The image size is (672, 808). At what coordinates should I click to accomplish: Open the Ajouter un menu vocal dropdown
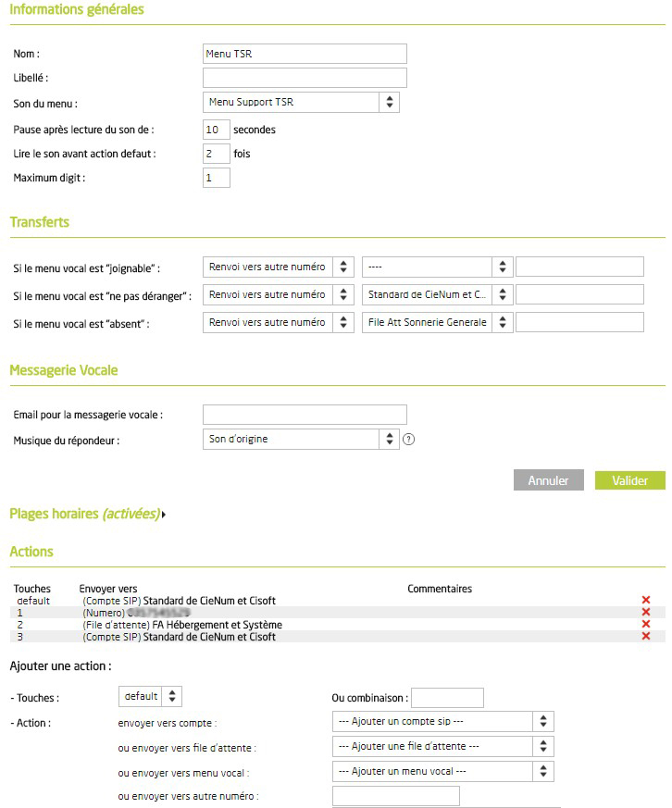pos(442,771)
